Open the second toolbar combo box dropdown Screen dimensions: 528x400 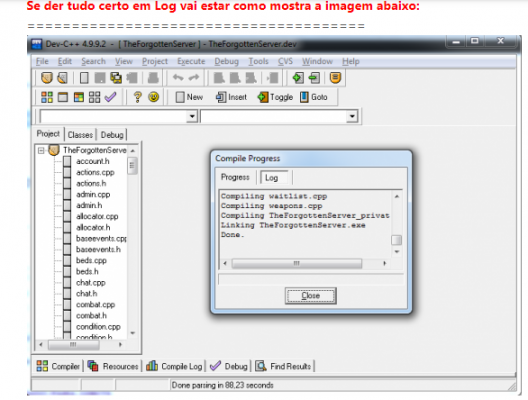click(352, 116)
